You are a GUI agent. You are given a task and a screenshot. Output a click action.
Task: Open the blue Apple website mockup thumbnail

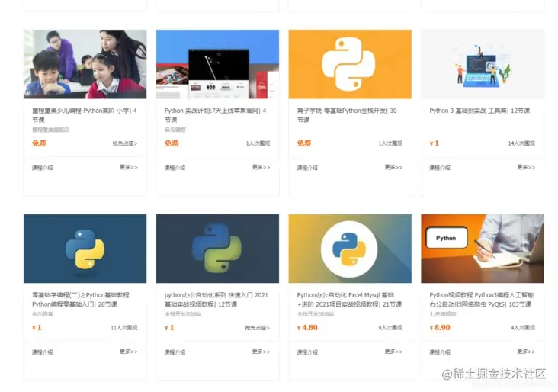pyautogui.click(x=217, y=64)
